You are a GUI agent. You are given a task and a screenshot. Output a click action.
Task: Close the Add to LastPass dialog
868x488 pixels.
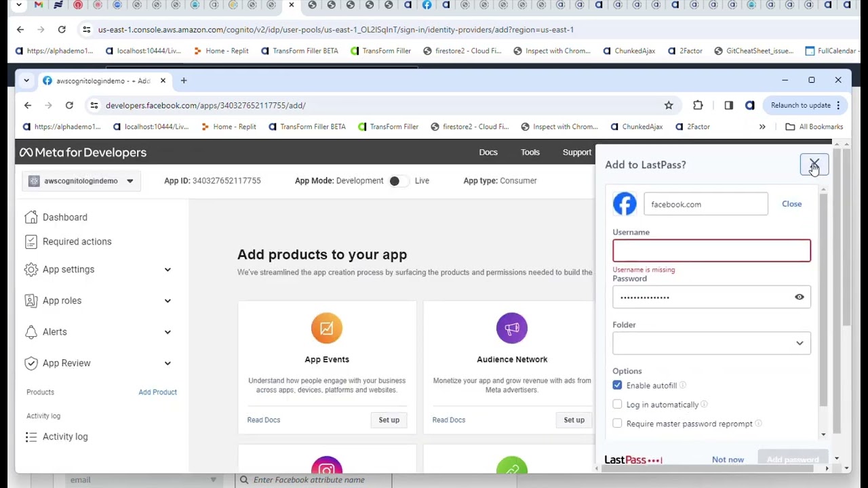point(814,164)
